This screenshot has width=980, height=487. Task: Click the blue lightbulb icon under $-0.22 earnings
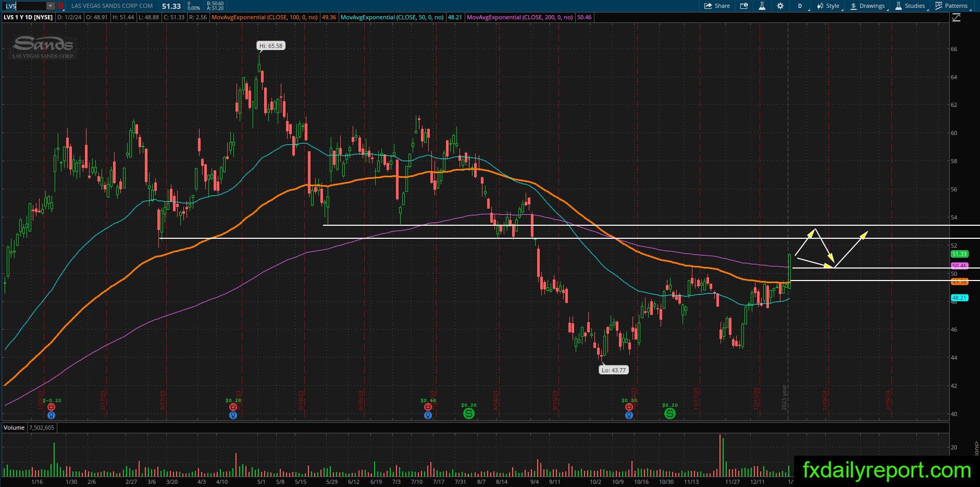coord(51,415)
